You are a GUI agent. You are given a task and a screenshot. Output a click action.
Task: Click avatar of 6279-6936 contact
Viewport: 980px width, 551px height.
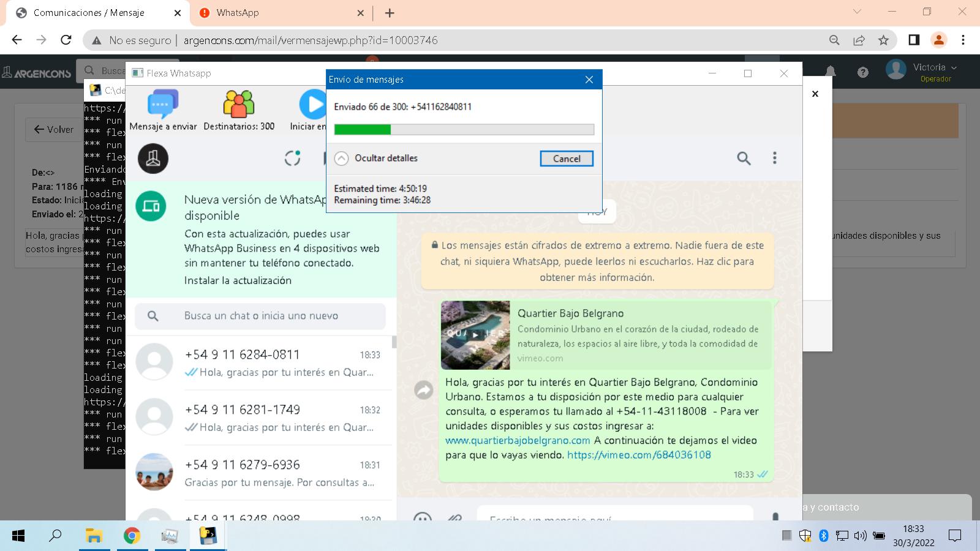coord(154,472)
